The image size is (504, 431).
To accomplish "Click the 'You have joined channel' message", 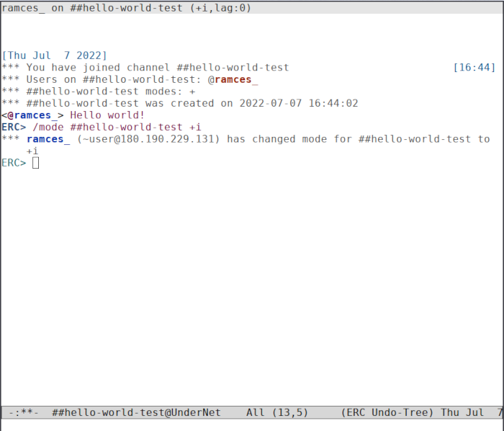I will coord(145,68).
